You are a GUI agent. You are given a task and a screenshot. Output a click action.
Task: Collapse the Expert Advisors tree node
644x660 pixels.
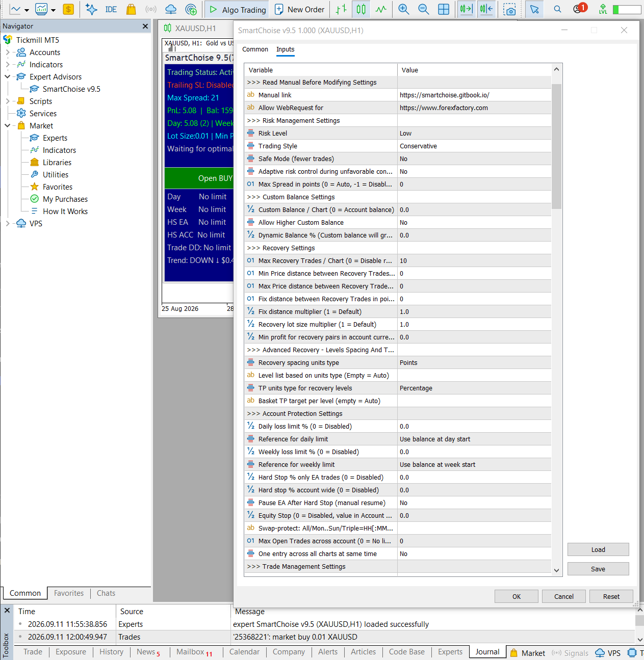(8, 76)
